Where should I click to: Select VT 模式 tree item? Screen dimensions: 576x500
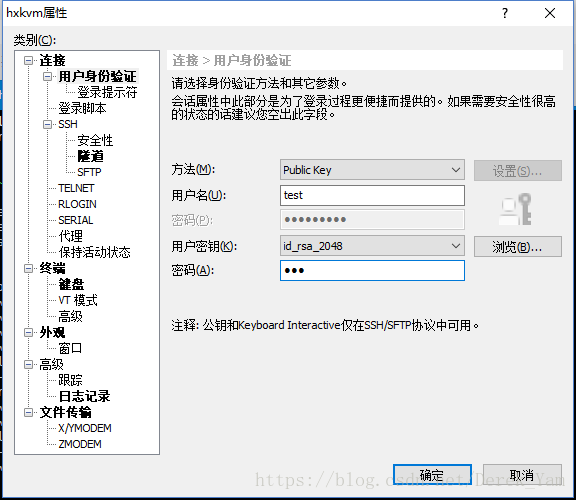[78, 300]
